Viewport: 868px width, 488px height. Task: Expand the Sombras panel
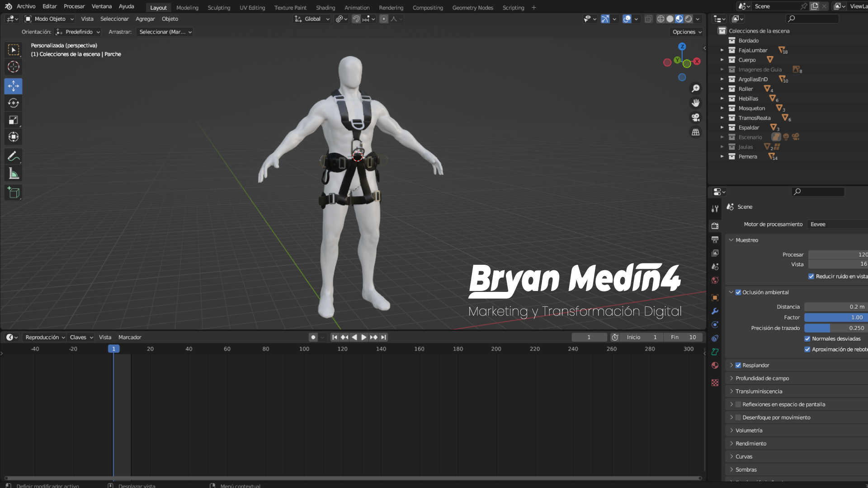click(x=746, y=469)
